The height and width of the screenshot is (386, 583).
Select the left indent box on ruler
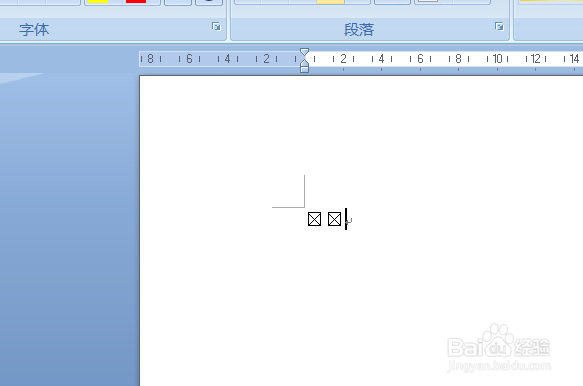pyautogui.click(x=304, y=69)
